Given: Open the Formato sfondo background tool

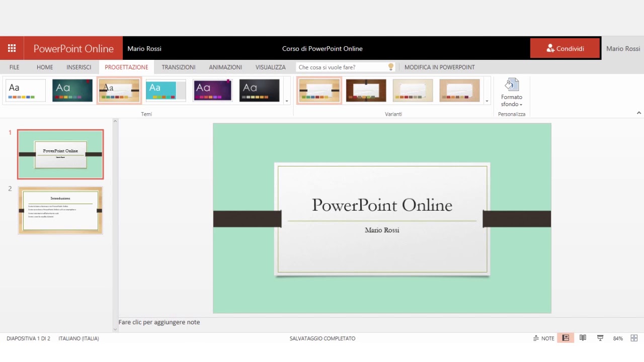Looking at the screenshot, I should click(x=512, y=93).
